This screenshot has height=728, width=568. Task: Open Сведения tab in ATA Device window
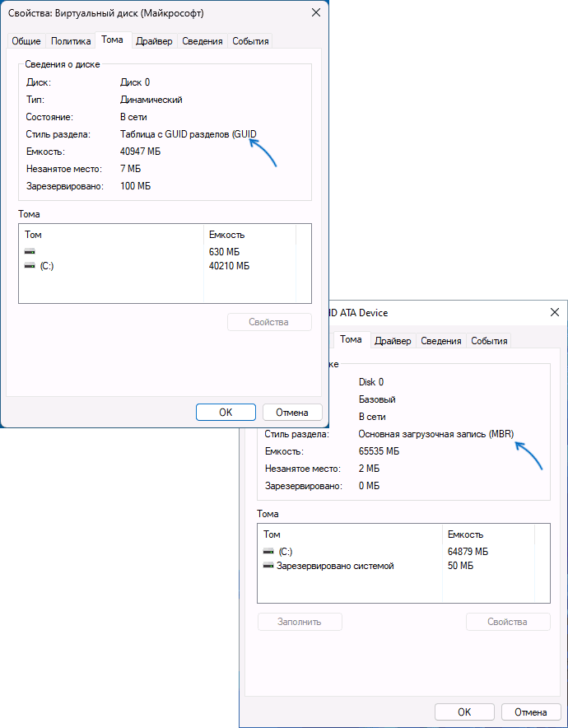click(441, 341)
